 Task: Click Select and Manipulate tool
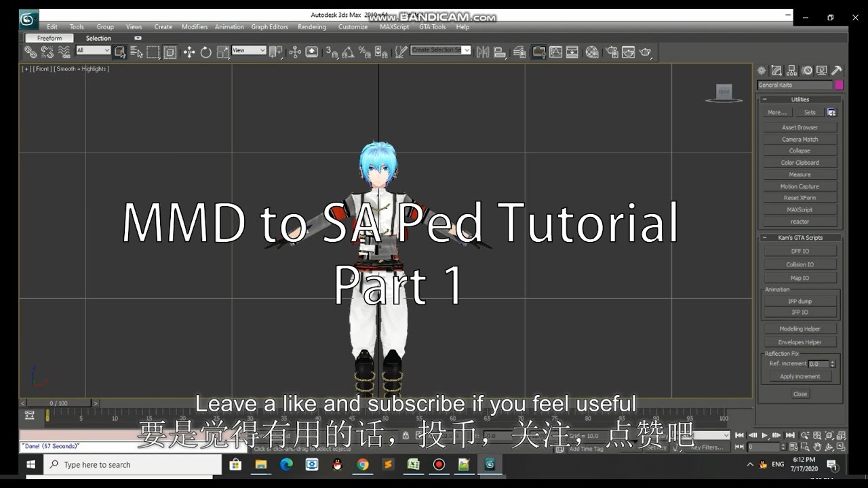[295, 52]
